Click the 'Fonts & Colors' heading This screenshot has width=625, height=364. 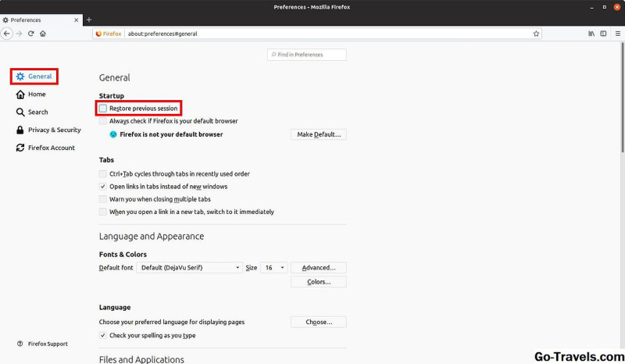(x=123, y=255)
